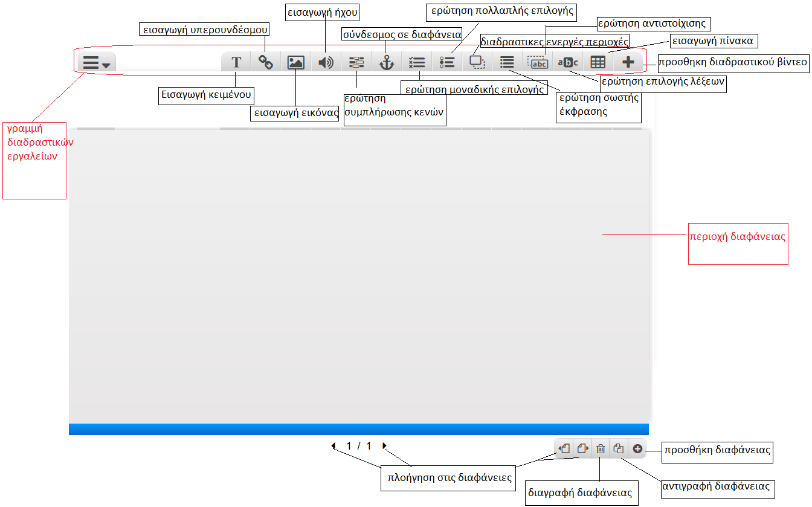Select the insert text (T) tool
Image resolution: width=812 pixels, height=507 pixels.
pos(236,62)
